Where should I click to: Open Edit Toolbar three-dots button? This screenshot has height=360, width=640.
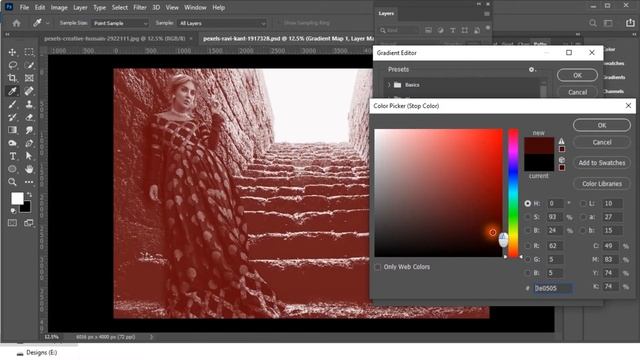(x=29, y=182)
